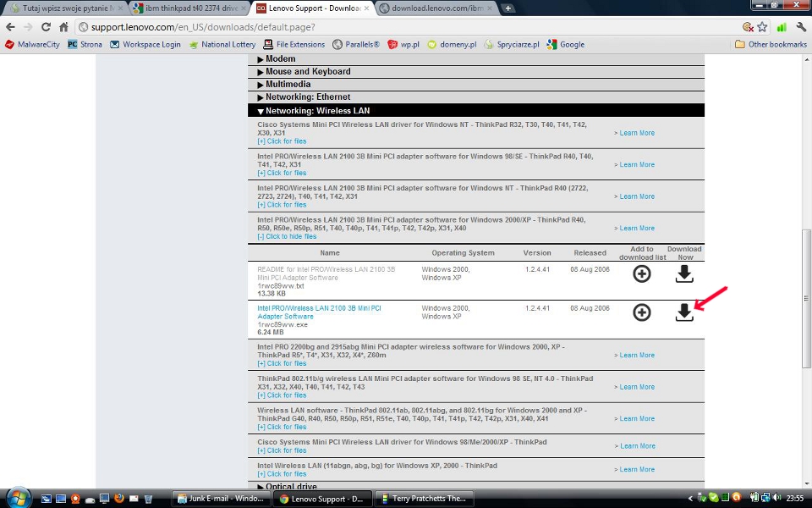Screen dimensions: 812x508
Task: Show files for Intel PRO 2200bg and 2915abg software
Action: click(282, 363)
